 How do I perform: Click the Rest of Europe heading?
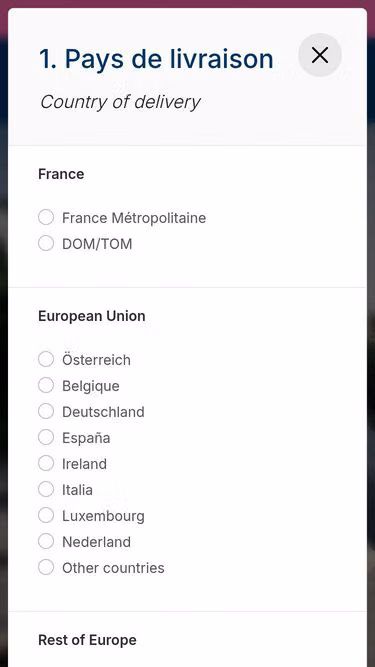tap(88, 640)
